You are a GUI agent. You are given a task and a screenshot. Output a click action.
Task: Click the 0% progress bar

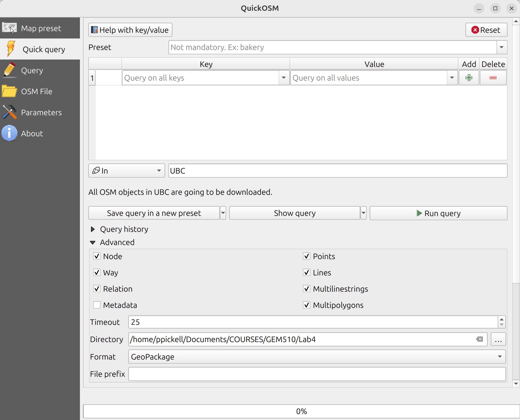coord(301,411)
